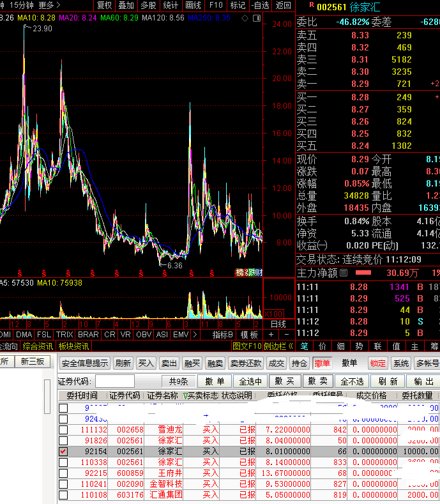Open the 指标B indicator menu
Viewport: 440px width, 504px height.
pyautogui.click(x=222, y=335)
